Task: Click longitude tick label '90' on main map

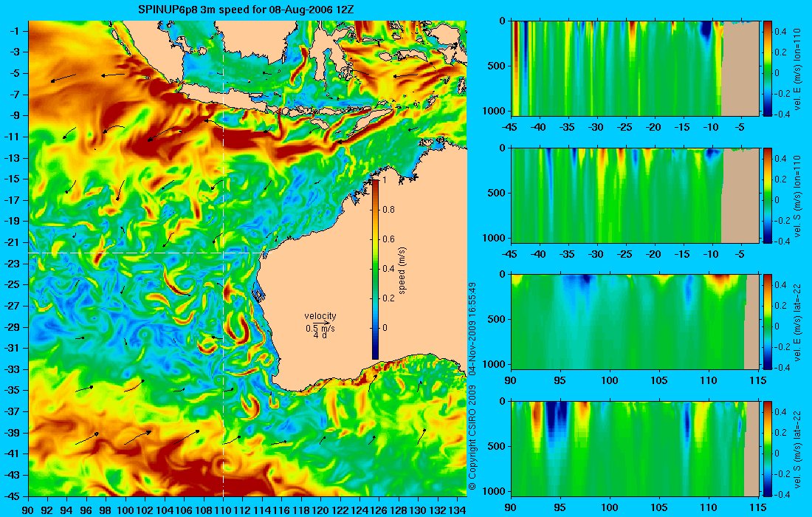Action: [29, 510]
